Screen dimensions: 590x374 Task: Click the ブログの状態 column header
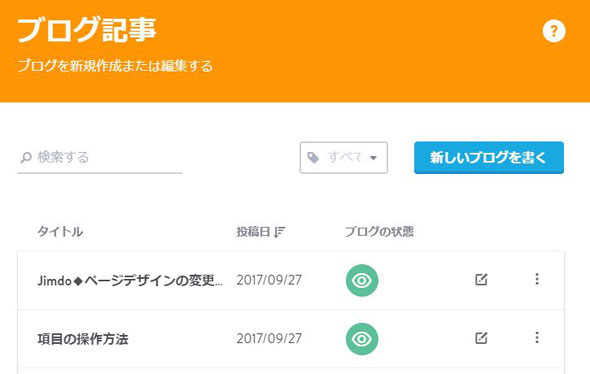click(379, 231)
